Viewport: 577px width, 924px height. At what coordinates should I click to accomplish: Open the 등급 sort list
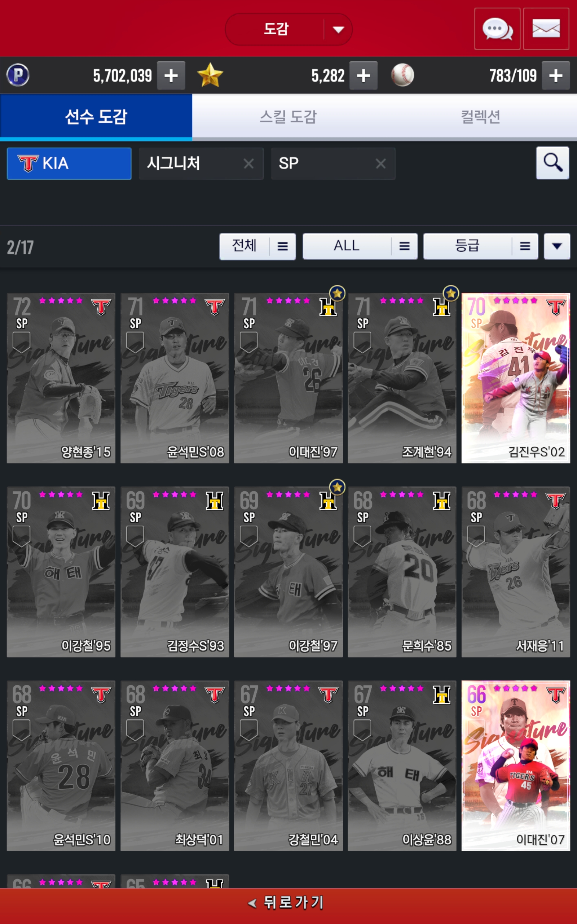[x=480, y=246]
